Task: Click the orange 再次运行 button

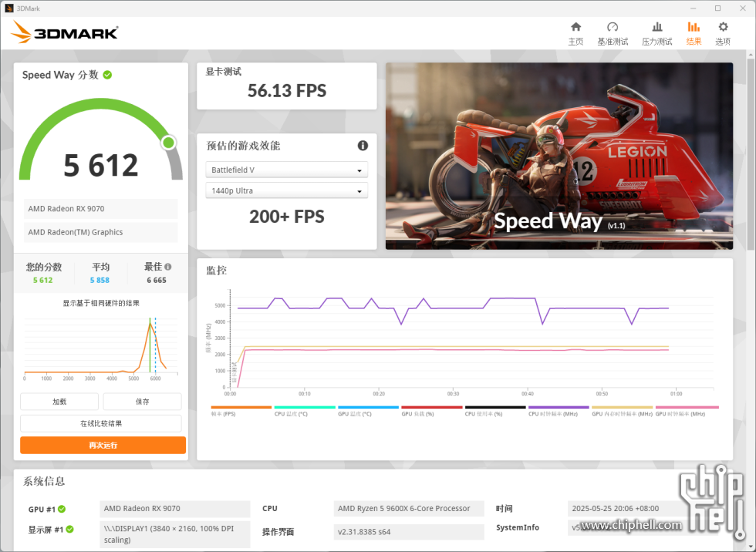Action: (x=103, y=445)
